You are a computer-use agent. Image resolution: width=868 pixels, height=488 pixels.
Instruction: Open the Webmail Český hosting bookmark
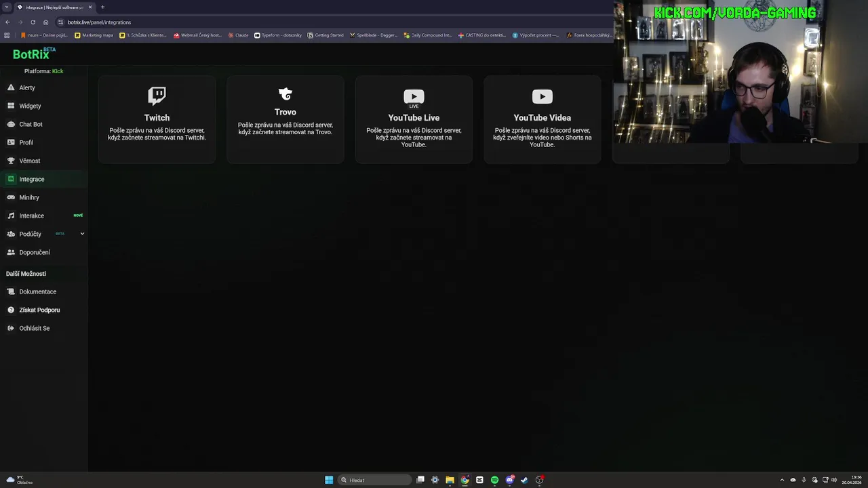coord(197,35)
